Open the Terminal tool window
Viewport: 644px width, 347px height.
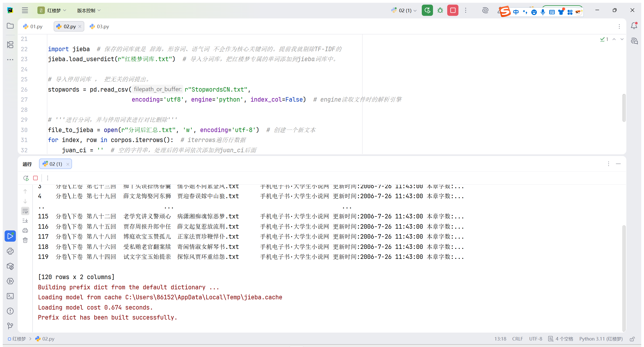pyautogui.click(x=10, y=296)
